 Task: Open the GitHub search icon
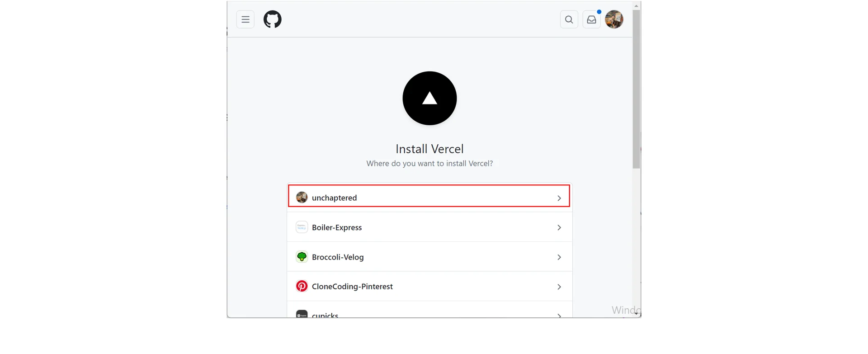click(569, 19)
